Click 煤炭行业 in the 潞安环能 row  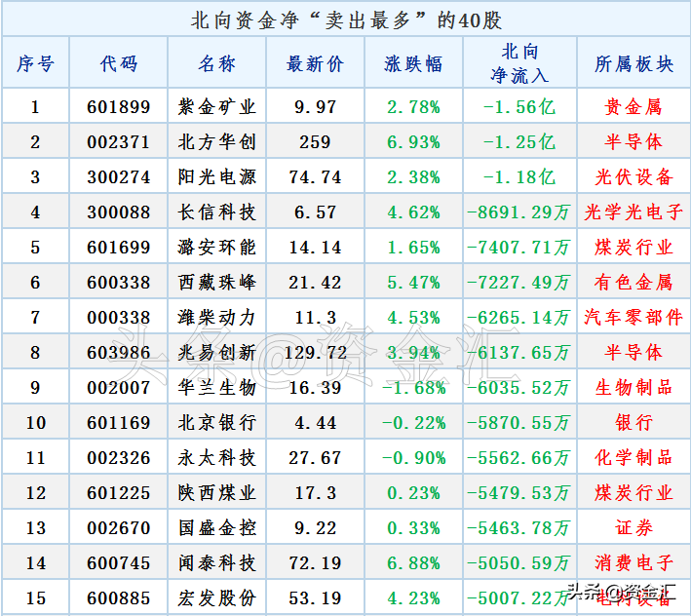point(634,248)
